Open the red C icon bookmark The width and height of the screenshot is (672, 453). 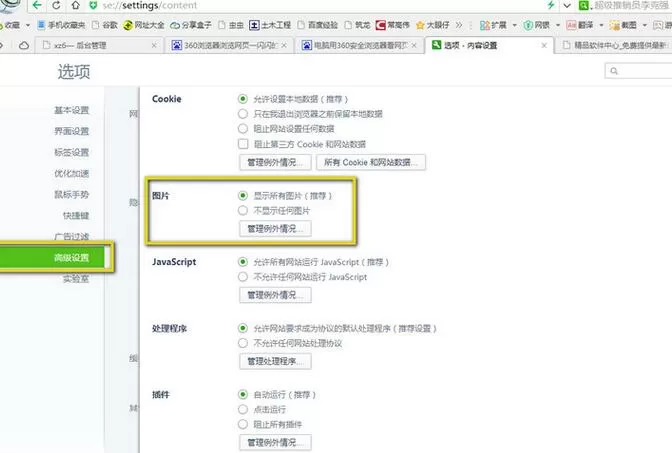[x=381, y=25]
